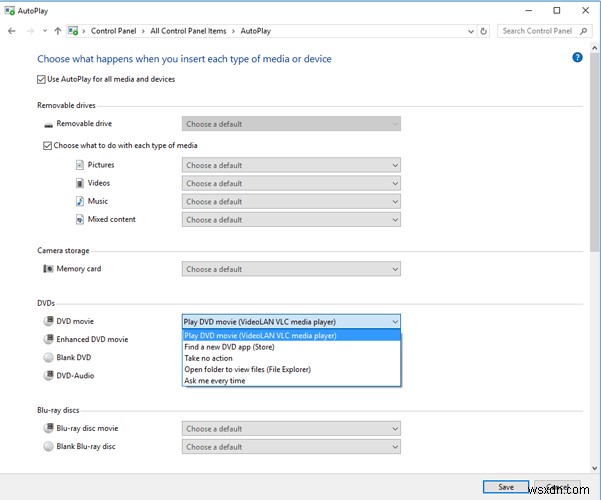Click the Memory card camera icon
The image size is (601, 500).
(x=48, y=269)
